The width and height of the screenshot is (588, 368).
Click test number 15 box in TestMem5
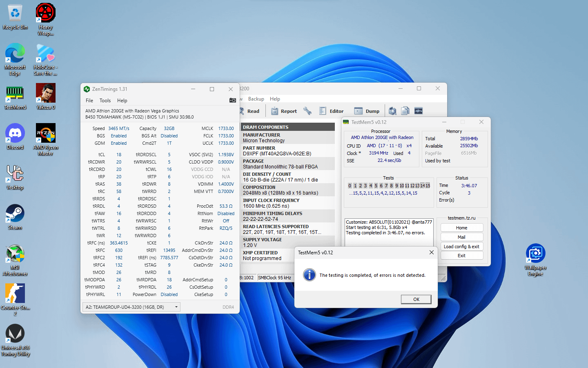[428, 186]
